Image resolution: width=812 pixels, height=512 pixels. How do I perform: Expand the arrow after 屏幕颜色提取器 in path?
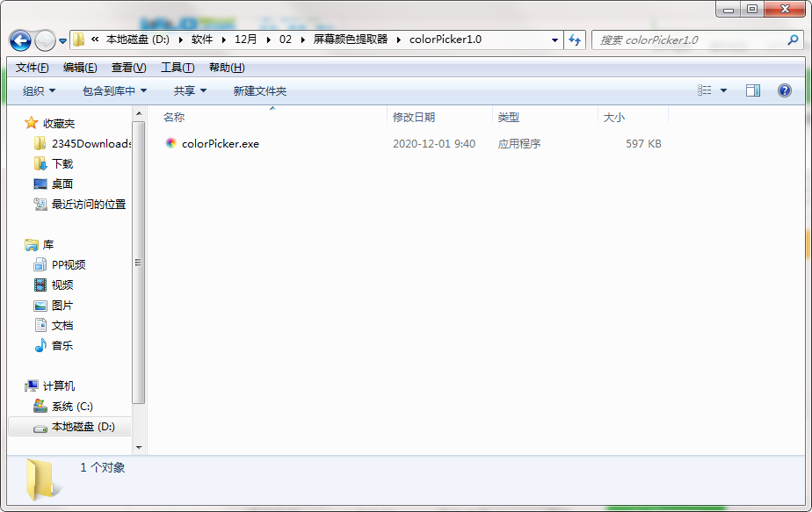(399, 40)
